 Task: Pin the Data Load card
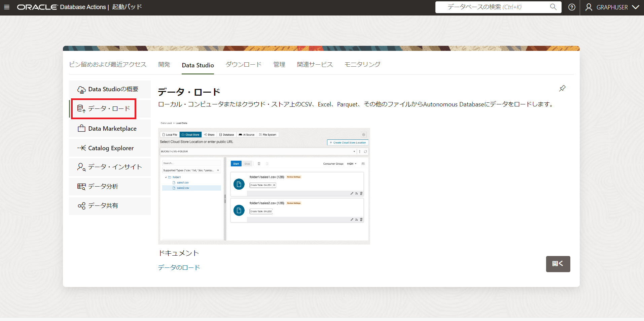click(x=562, y=89)
